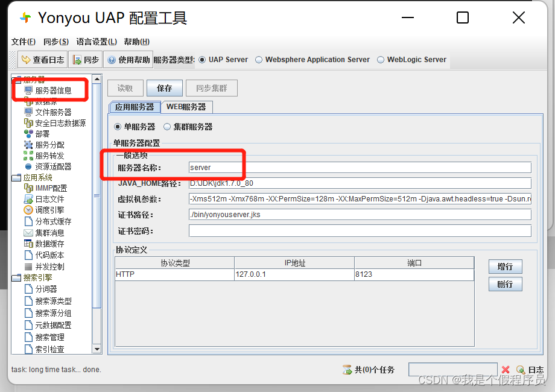Viewport: 555px width, 392px height.
Task: Click the tree panel scroll down arrow
Action: (97, 349)
